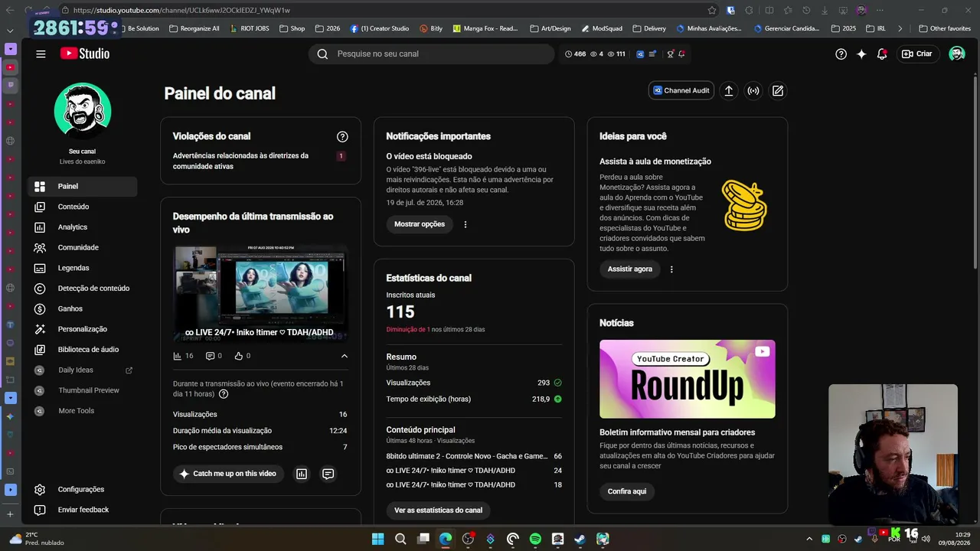Open Comunidade in the sidebar

pyautogui.click(x=83, y=248)
